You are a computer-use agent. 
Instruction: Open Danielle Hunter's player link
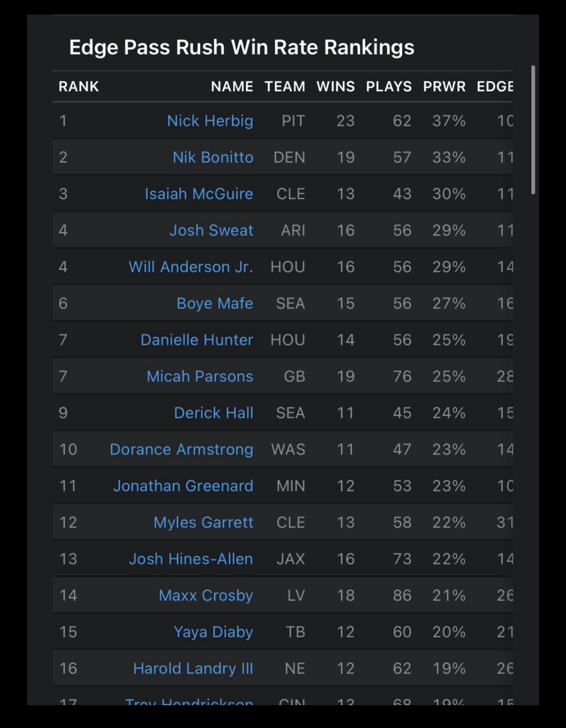tap(197, 339)
